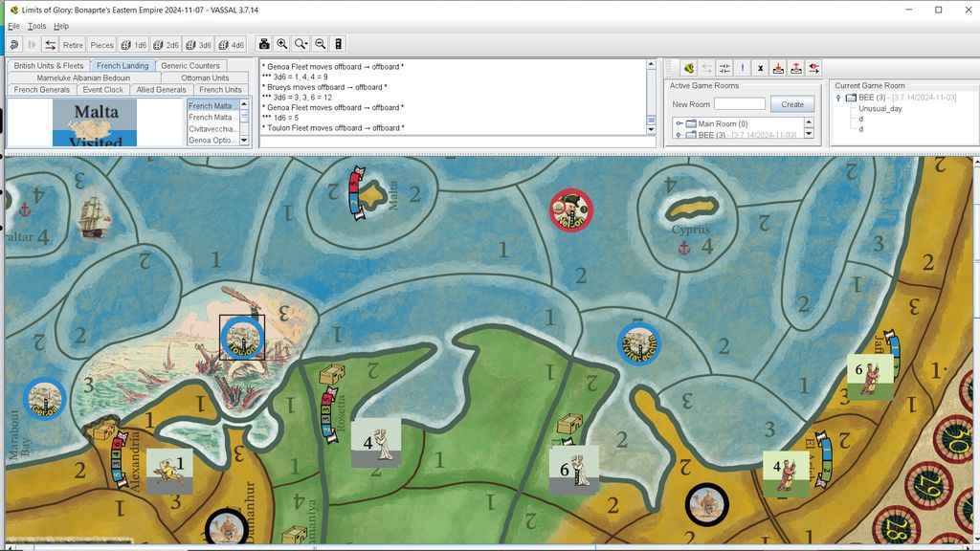Click the yellow VASSAL server connect icon
The height and width of the screenshot is (551, 980).
689,68
